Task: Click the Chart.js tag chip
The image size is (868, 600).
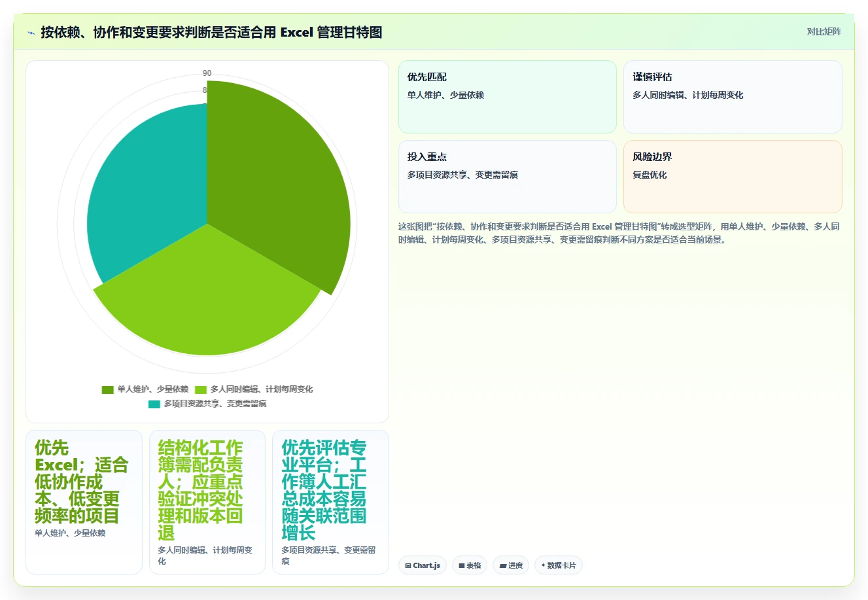Action: [423, 565]
